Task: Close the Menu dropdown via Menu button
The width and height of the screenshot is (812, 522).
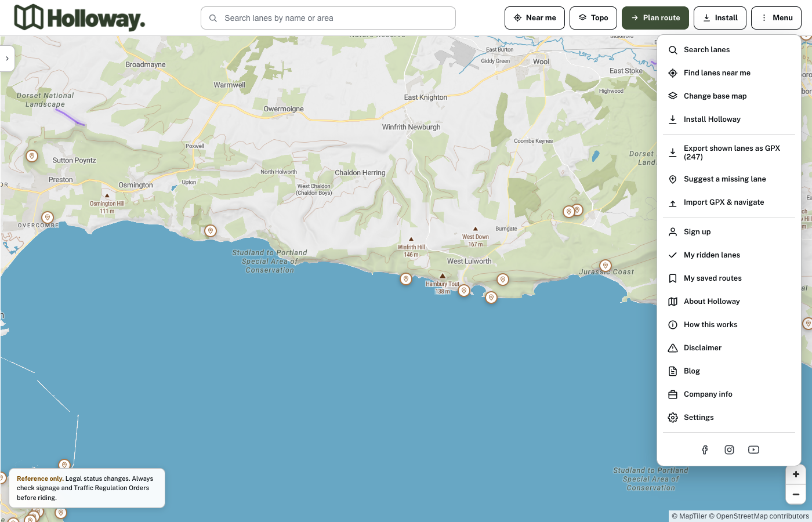Action: [776, 18]
